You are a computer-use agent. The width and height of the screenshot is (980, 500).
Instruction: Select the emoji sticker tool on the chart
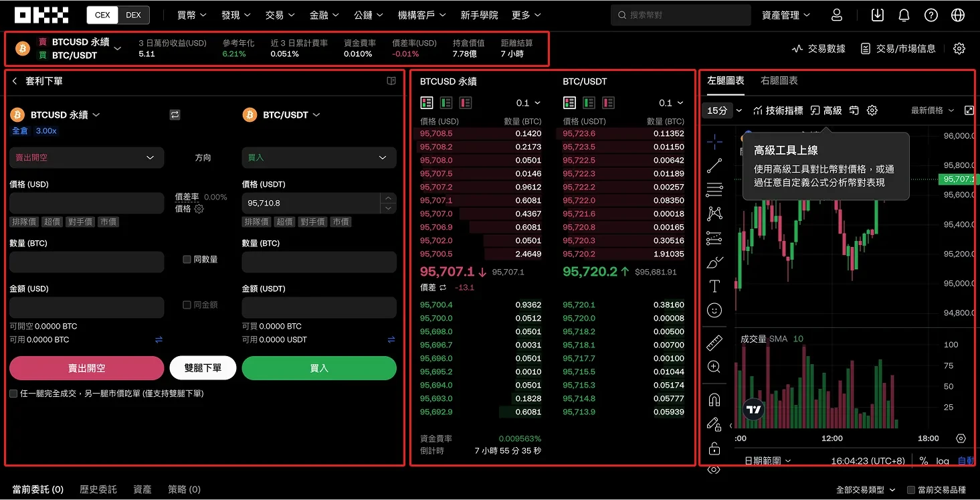pyautogui.click(x=714, y=310)
